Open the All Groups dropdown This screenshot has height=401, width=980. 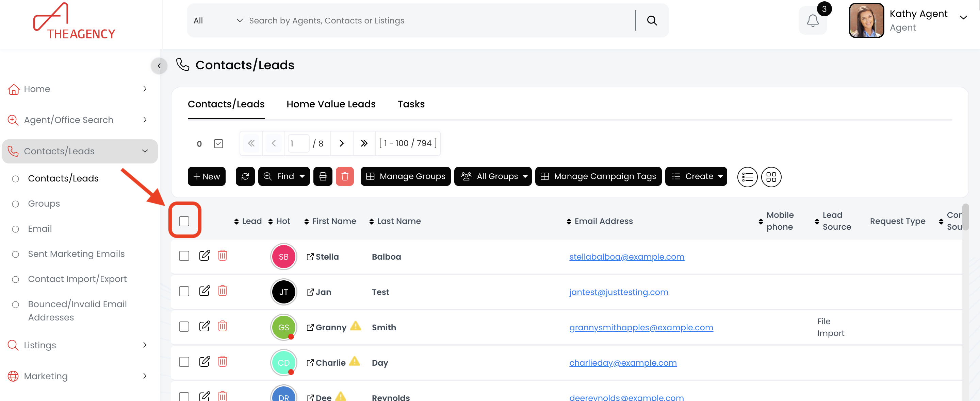[x=493, y=176]
